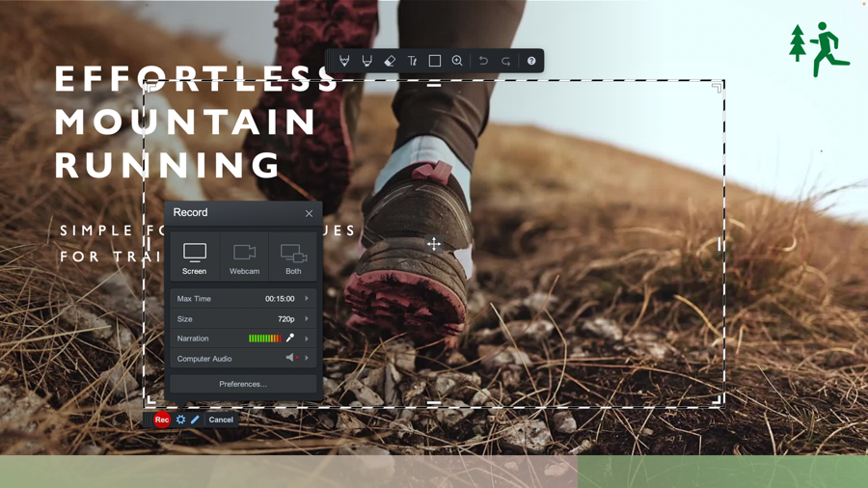Switch recording mode to Webcam
Screen dimensions: 868x488
tap(244, 258)
